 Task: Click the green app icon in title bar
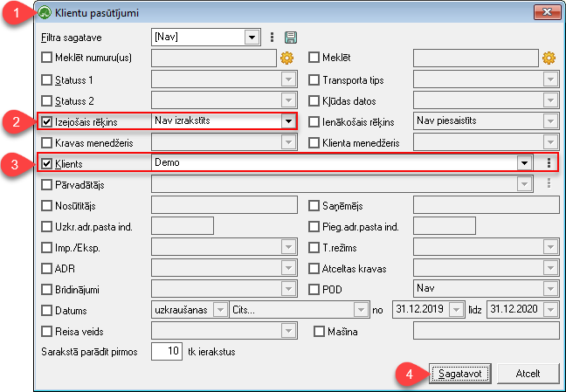click(45, 13)
